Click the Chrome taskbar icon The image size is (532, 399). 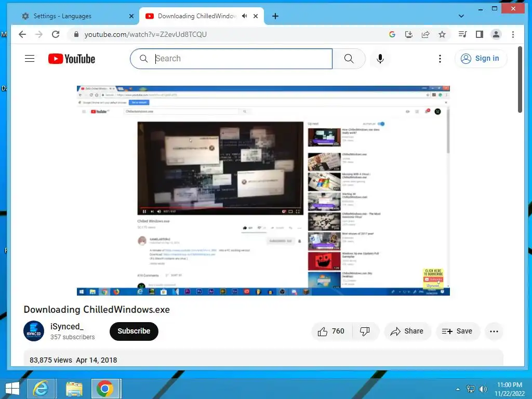(105, 389)
